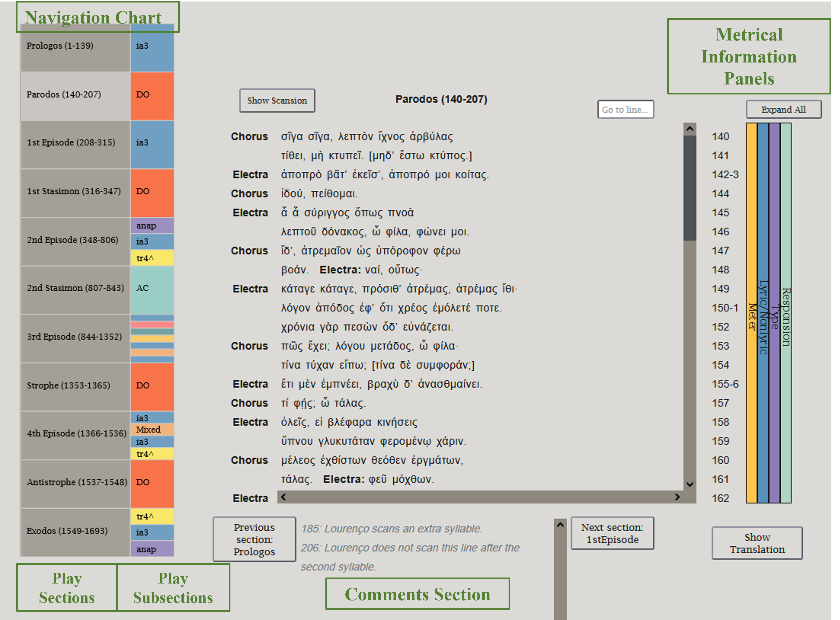
Task: Click the text scroll-down arrow
Action: 690,485
